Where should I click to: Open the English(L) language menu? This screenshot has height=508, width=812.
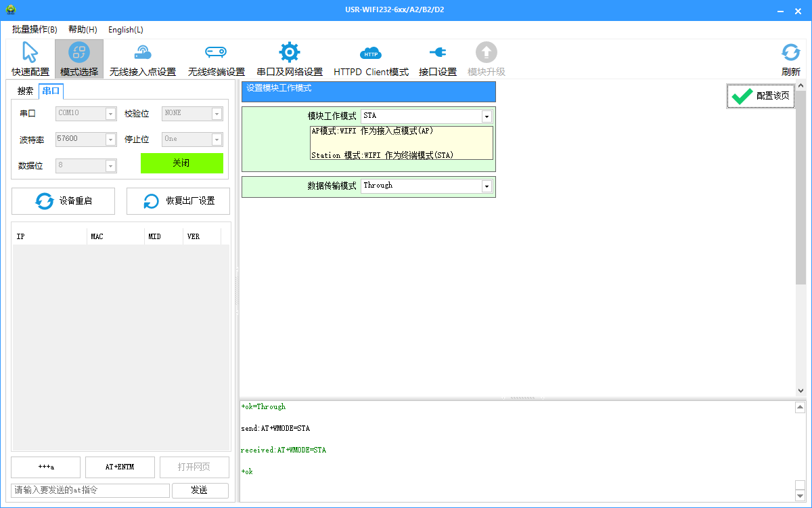(x=126, y=30)
